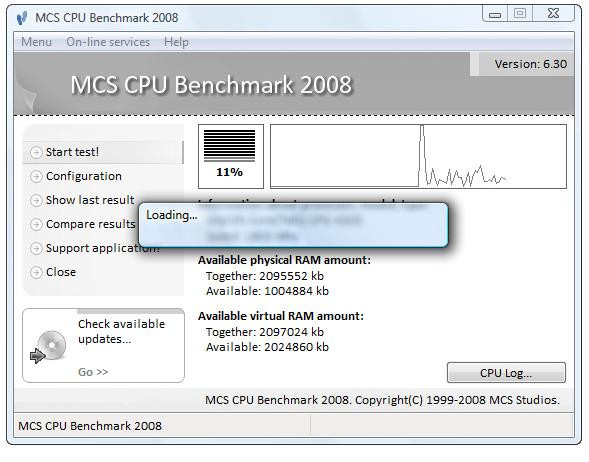Viewport: 589px width, 462px height.
Task: Open the Configuration option
Action: tap(84, 176)
